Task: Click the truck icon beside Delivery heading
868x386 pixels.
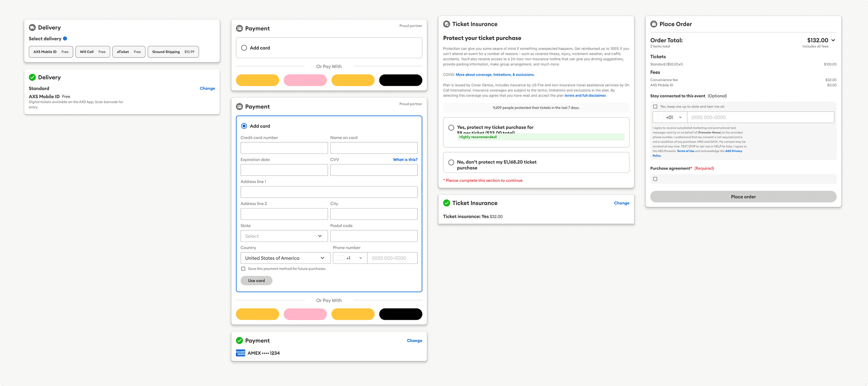Action: coord(32,27)
